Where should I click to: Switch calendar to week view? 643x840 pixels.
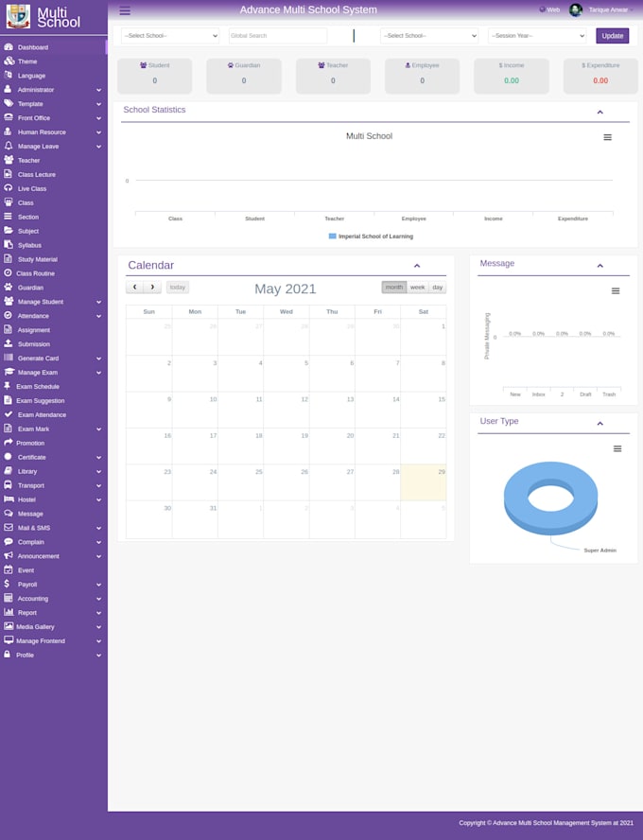point(418,288)
